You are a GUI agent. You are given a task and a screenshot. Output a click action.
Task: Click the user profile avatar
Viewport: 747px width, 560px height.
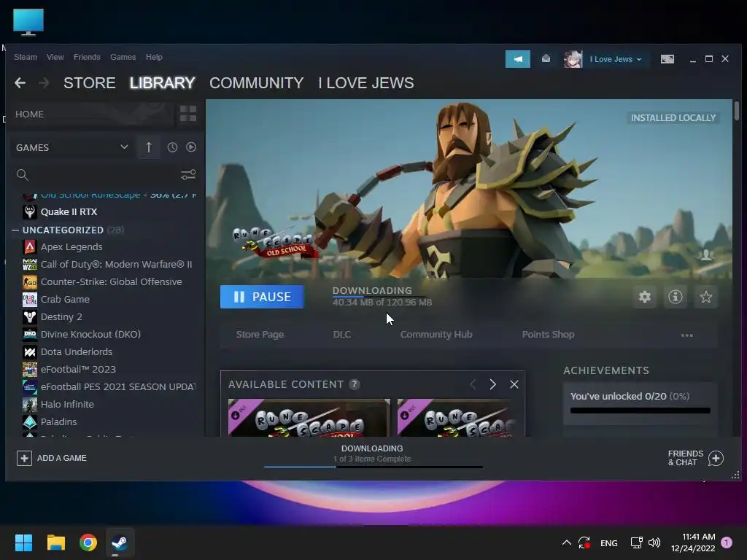pyautogui.click(x=573, y=59)
